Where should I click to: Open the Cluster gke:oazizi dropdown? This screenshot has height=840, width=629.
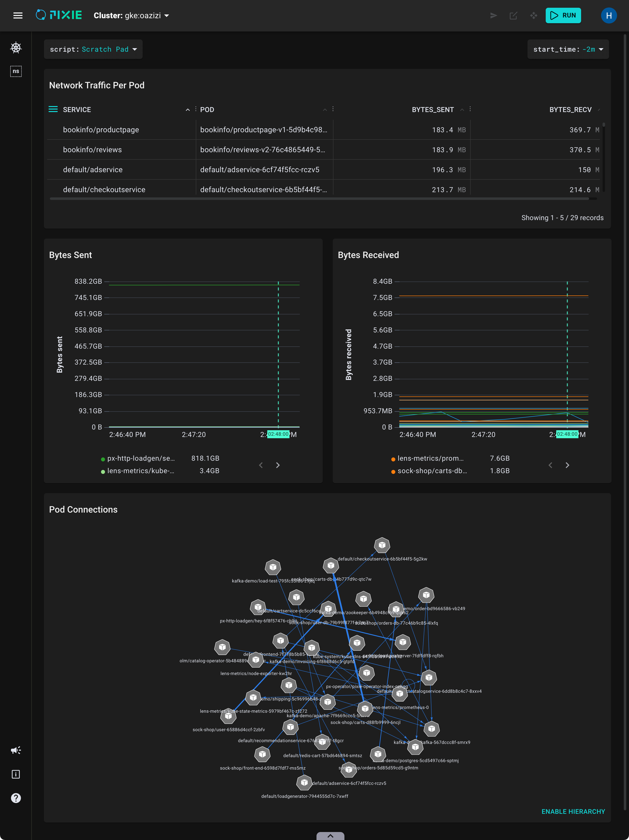coord(131,15)
